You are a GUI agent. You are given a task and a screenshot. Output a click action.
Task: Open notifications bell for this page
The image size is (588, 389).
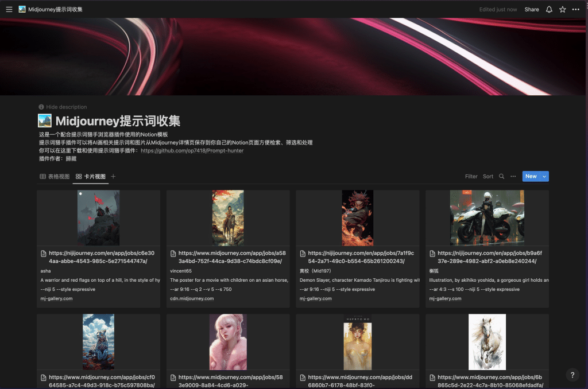pyautogui.click(x=549, y=9)
